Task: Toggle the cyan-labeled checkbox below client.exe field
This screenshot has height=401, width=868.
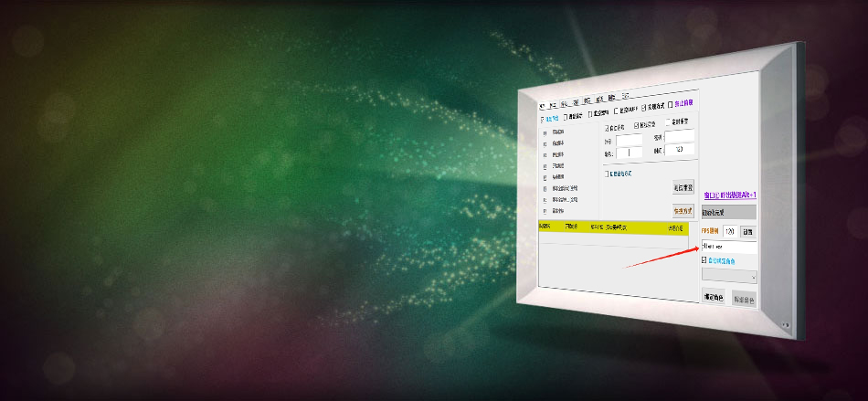Action: pos(704,260)
